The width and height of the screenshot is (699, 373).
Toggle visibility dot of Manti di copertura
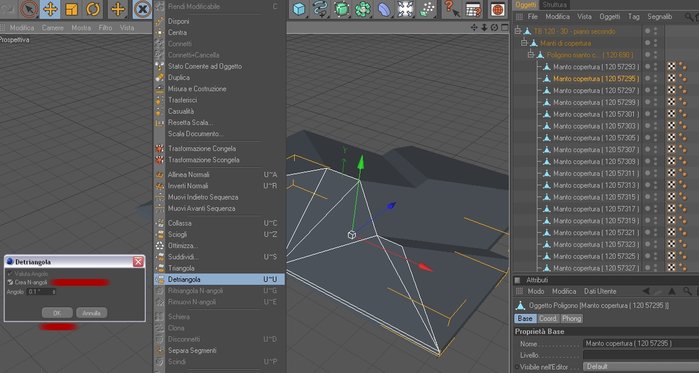click(x=647, y=43)
